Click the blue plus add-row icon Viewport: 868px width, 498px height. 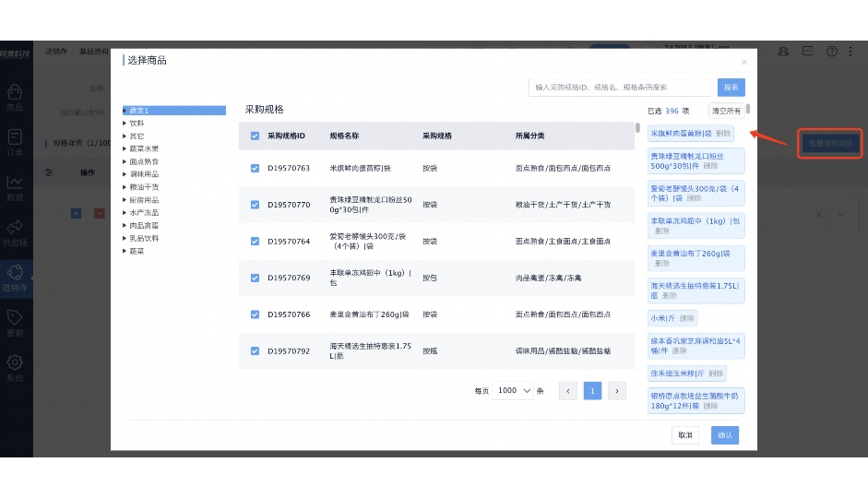point(77,214)
